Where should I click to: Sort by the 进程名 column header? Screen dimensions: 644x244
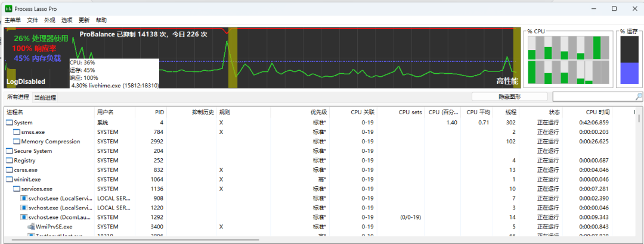click(x=49, y=112)
